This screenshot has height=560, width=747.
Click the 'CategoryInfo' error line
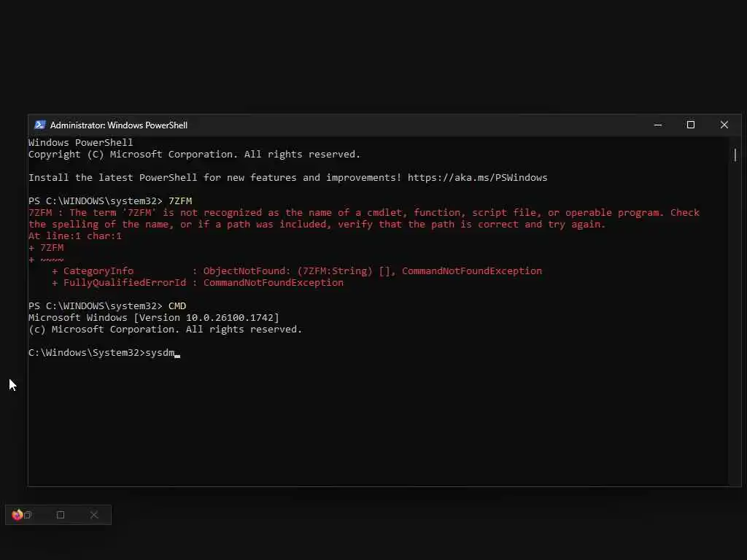tap(297, 271)
